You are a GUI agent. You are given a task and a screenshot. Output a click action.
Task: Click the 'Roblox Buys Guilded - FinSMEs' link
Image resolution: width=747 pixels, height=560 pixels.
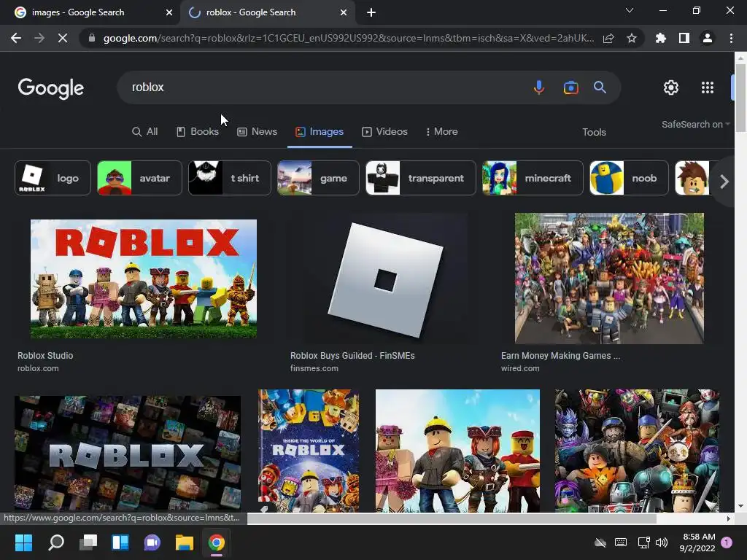(x=352, y=356)
